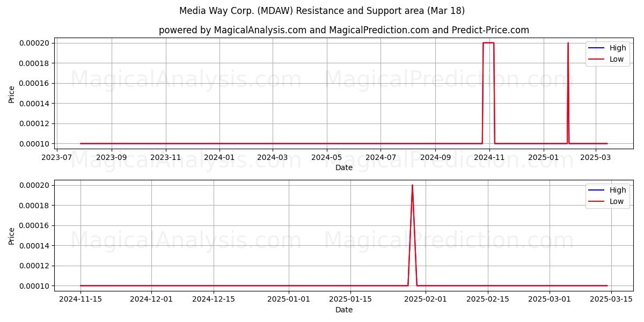Click the 2025-03-15 tick label on bottom axis

611,299
